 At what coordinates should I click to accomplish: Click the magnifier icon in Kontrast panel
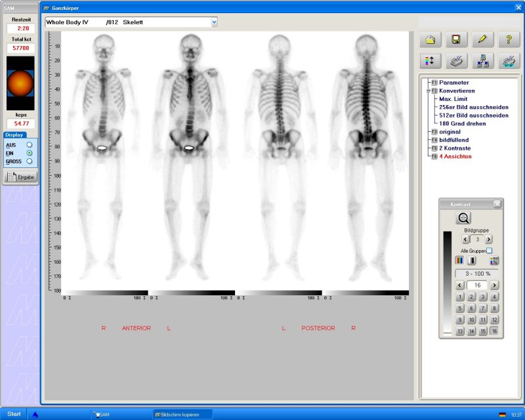click(464, 219)
